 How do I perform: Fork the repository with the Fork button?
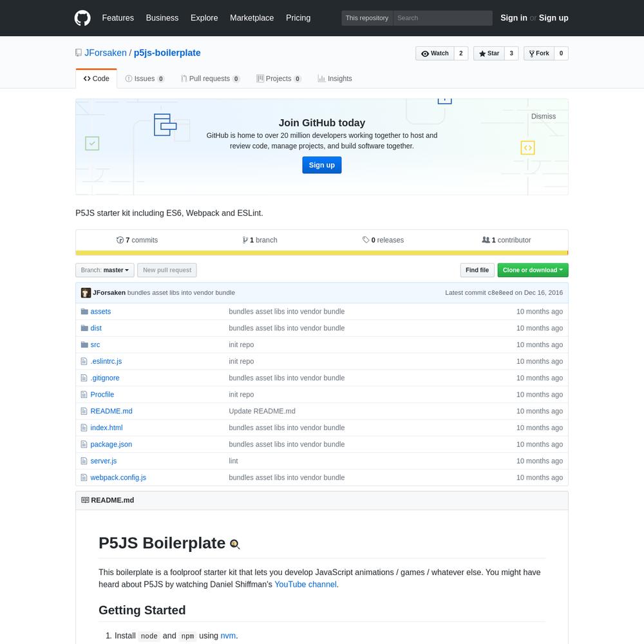539,53
